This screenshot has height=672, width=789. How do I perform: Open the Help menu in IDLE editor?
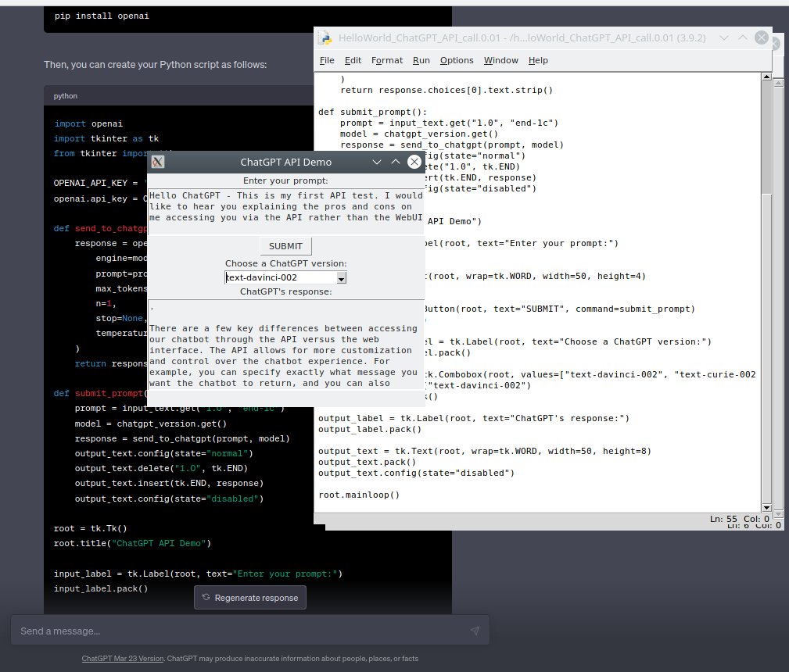(x=538, y=60)
